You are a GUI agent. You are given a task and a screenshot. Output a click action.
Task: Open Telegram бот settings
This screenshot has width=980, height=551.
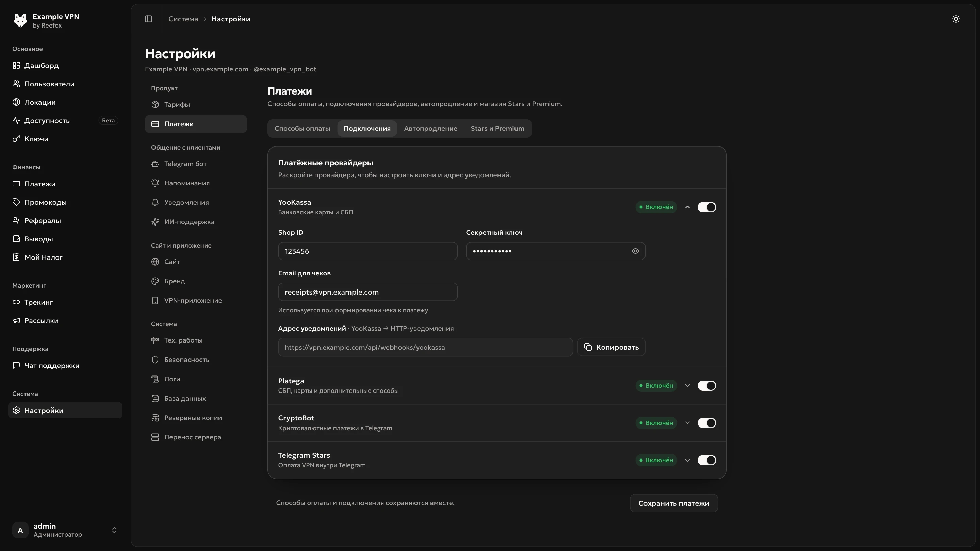click(x=196, y=164)
